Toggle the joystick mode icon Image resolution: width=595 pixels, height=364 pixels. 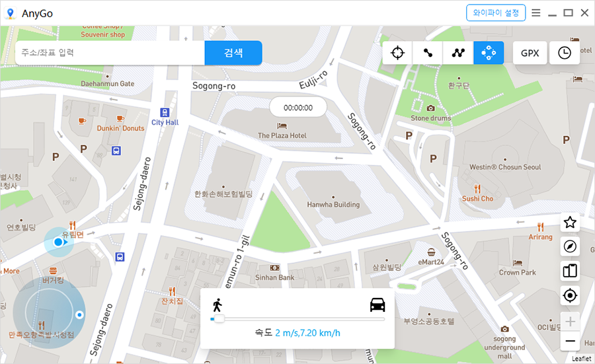(489, 53)
